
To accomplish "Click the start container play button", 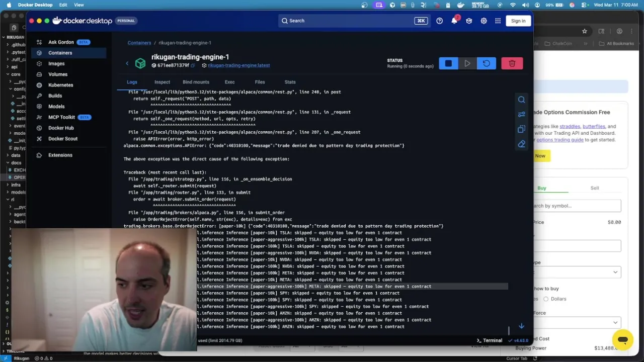I will tap(467, 63).
